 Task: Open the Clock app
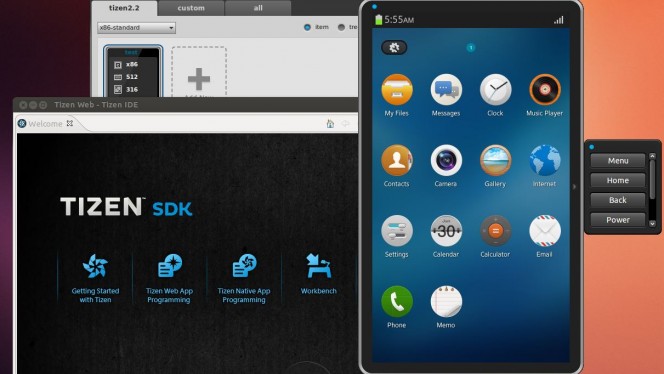(x=495, y=90)
